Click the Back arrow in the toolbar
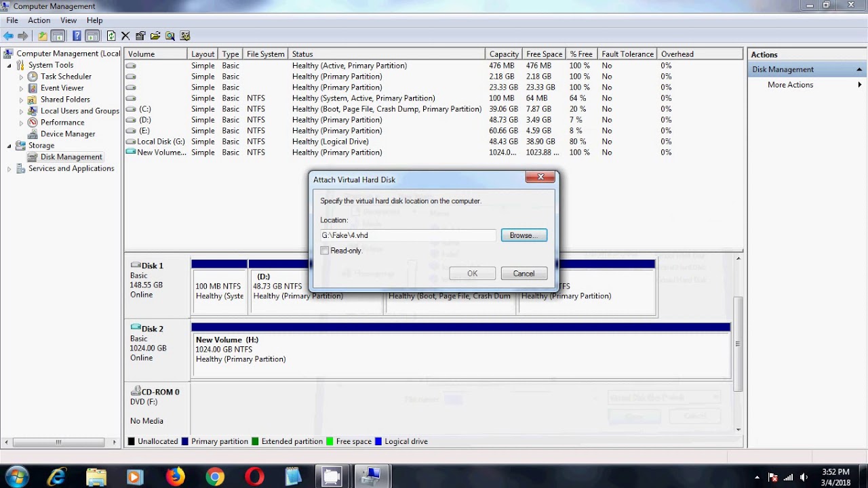 point(8,36)
